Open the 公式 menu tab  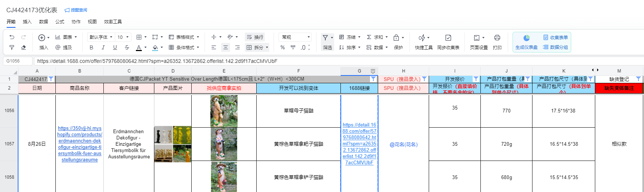[60, 22]
